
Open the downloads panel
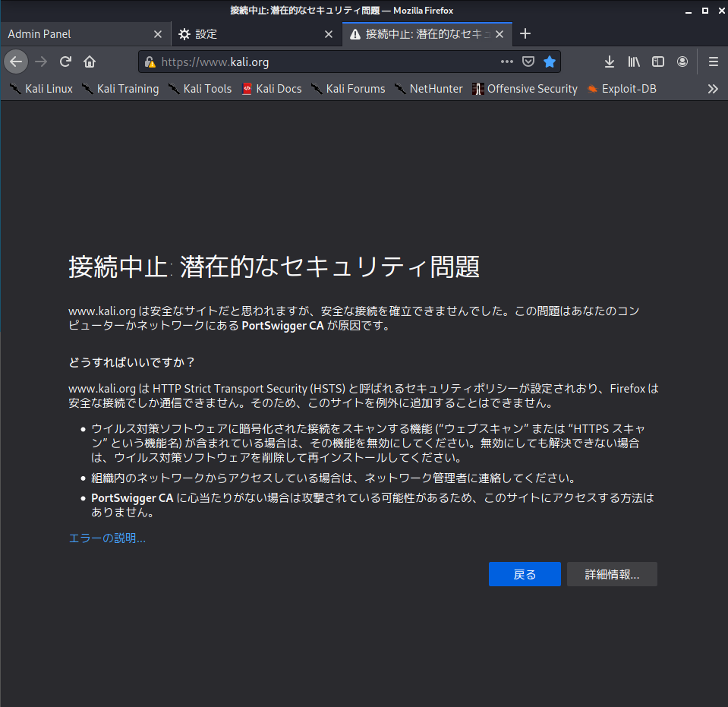pyautogui.click(x=609, y=62)
